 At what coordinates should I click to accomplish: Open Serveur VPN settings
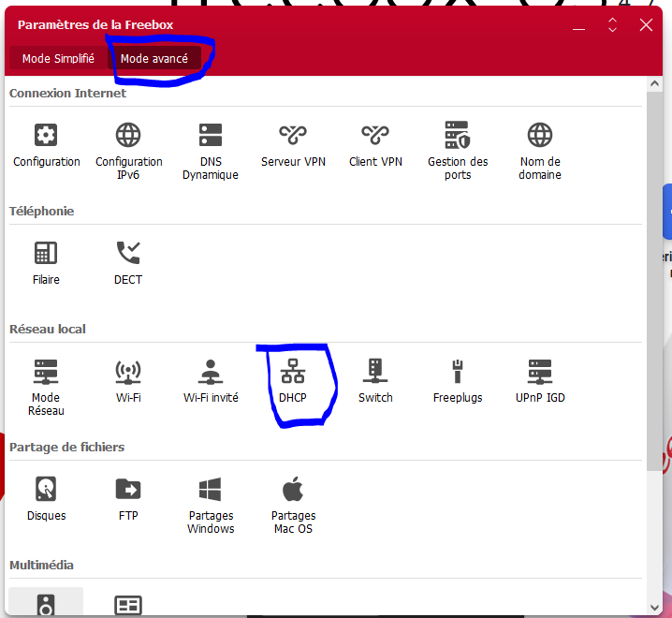pos(293,144)
